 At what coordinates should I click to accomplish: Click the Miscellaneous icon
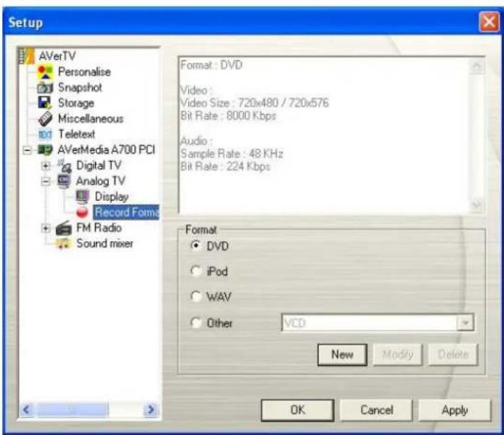(x=45, y=119)
